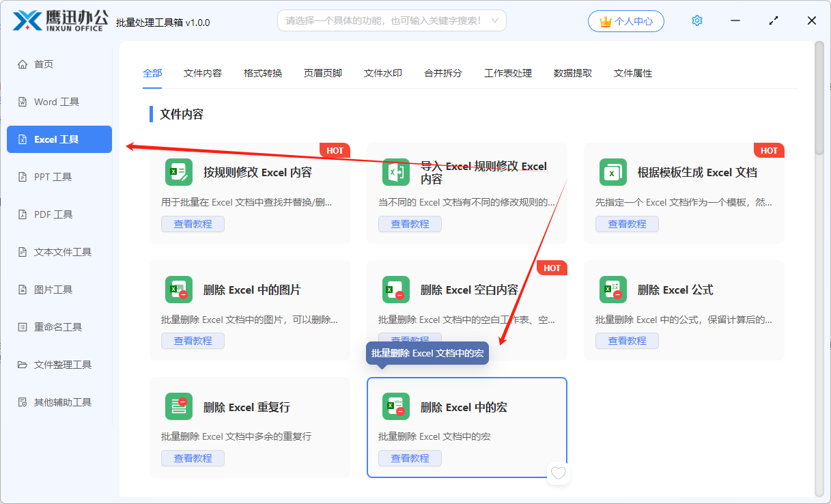Viewport: 831px width, 504px height.
Task: Open the 首页 home icon in sidebar
Action: (x=23, y=64)
